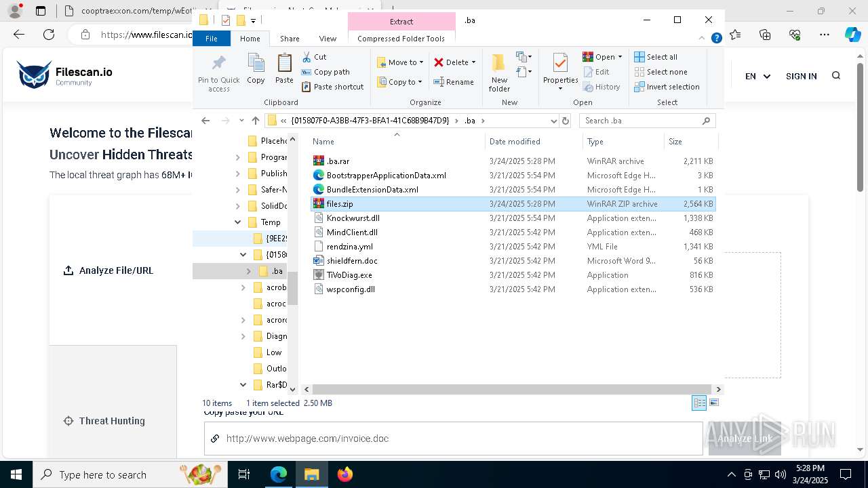The image size is (868, 488).
Task: Sort by Size column header
Action: 690,142
